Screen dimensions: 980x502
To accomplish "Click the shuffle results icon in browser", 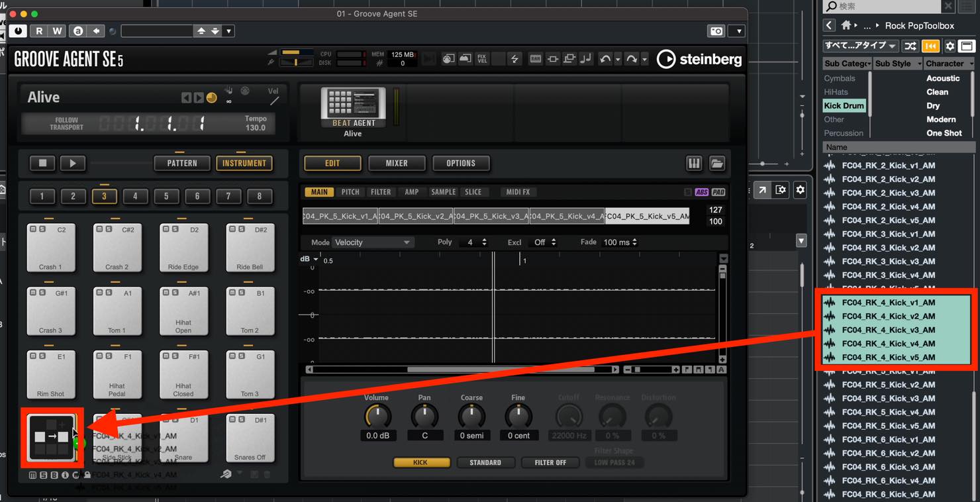I will (x=910, y=46).
